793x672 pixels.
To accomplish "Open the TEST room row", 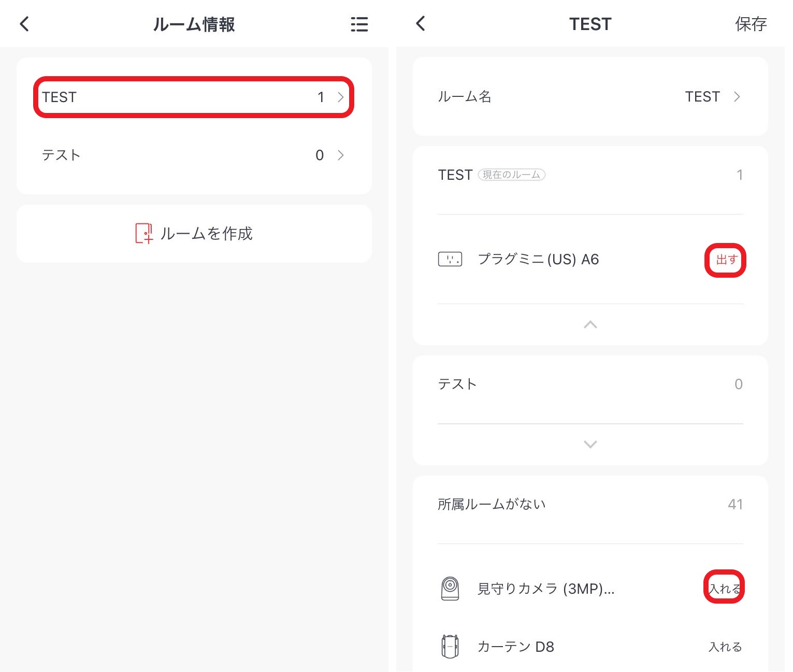I will (x=194, y=97).
